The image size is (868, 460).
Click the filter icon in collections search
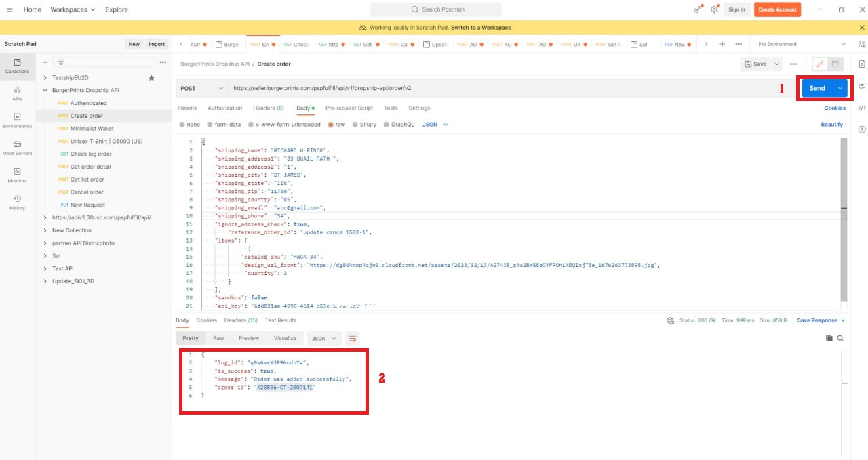60,62
